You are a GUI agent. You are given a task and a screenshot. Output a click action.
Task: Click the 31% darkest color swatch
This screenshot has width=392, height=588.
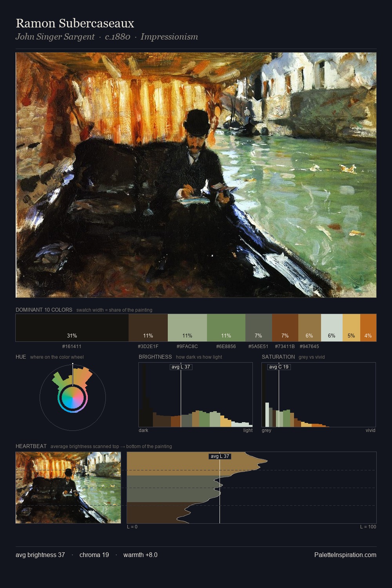click(72, 328)
